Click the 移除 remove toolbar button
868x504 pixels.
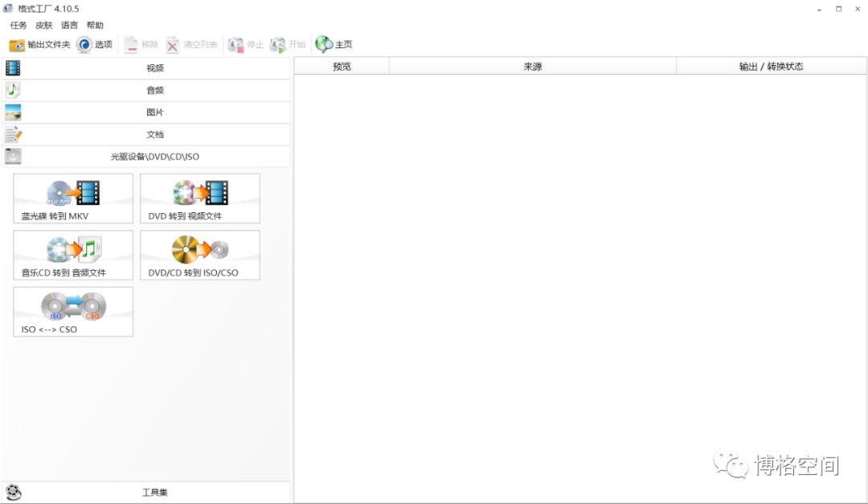(141, 45)
